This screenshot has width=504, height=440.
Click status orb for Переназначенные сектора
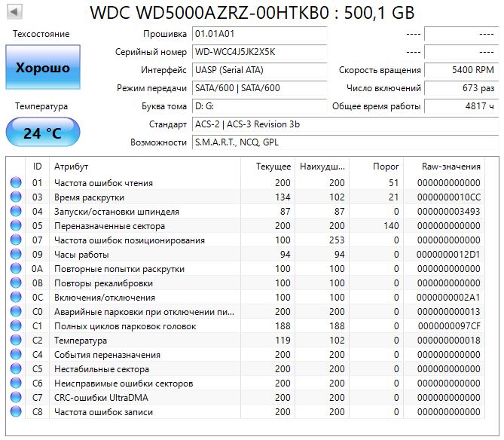point(16,225)
